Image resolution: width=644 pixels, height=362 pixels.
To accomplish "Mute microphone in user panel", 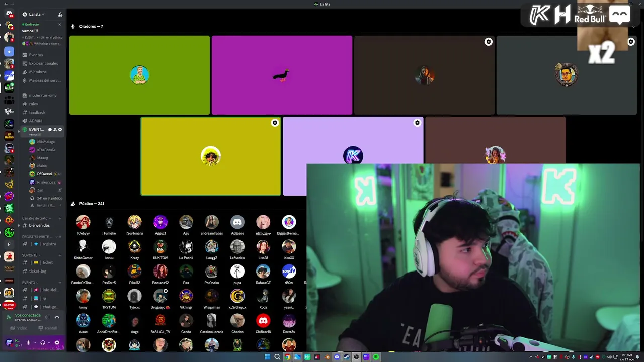I will click(28, 343).
